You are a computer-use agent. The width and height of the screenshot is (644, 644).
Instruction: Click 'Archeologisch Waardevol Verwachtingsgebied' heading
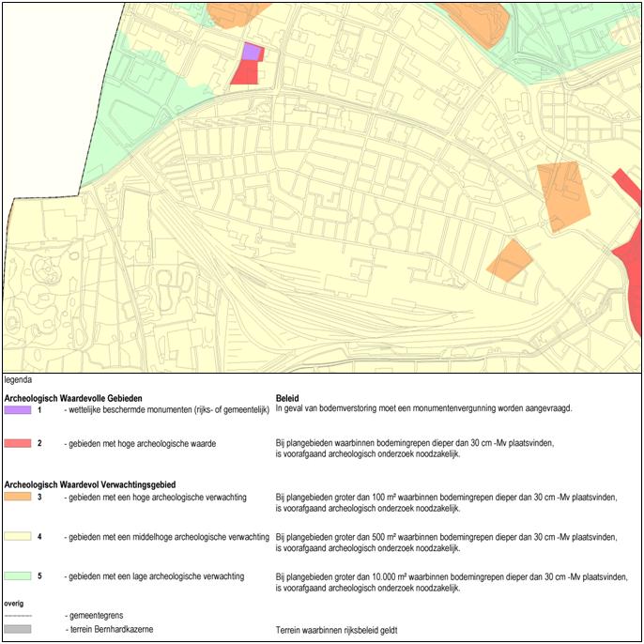tap(90, 484)
